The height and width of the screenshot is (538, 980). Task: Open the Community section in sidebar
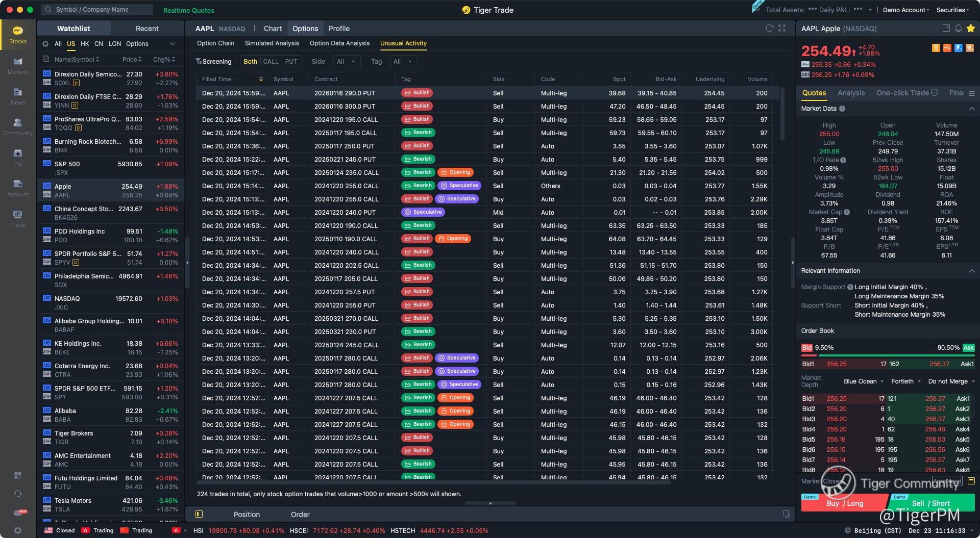click(x=18, y=126)
